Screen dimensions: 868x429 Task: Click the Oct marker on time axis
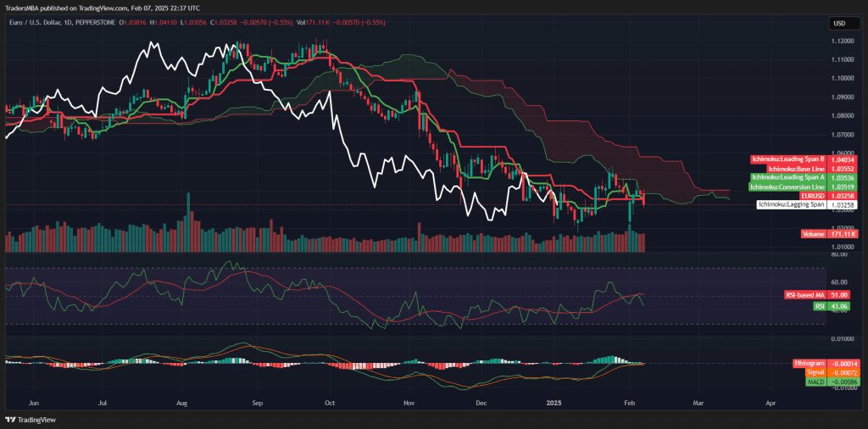(329, 405)
